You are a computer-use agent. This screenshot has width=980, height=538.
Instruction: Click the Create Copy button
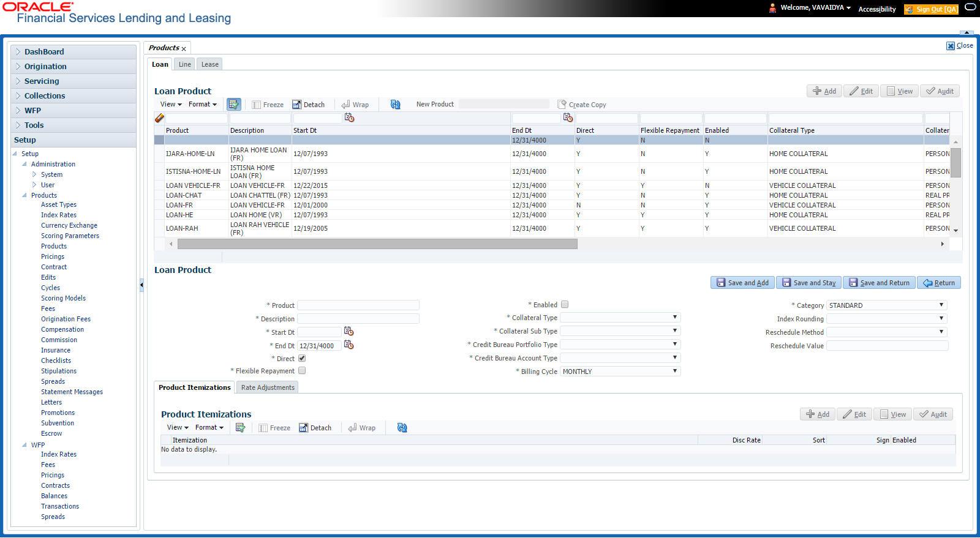[581, 104]
